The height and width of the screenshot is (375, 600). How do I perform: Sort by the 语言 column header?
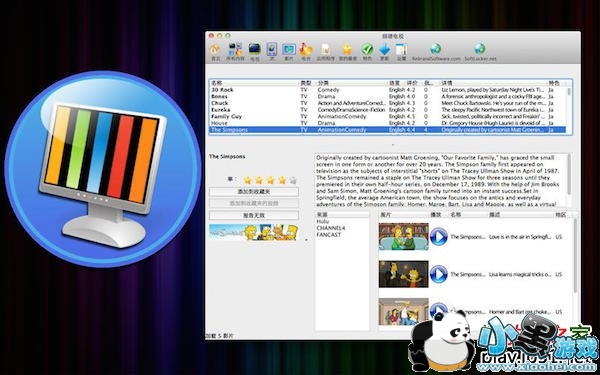(x=395, y=83)
